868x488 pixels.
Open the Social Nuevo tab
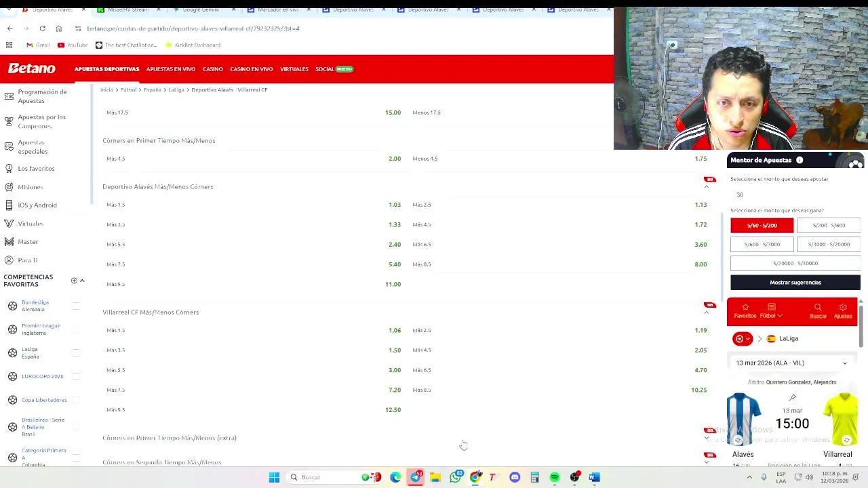pos(334,69)
